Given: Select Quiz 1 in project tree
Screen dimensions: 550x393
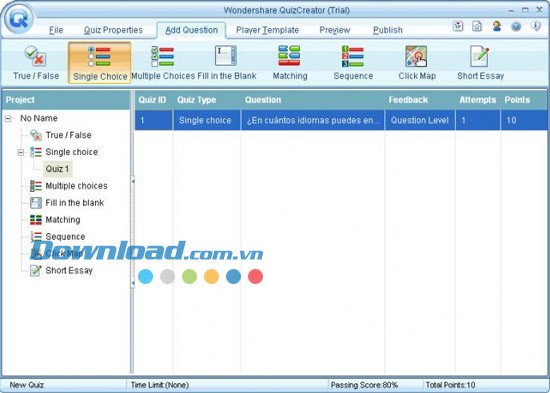Looking at the screenshot, I should pyautogui.click(x=58, y=169).
